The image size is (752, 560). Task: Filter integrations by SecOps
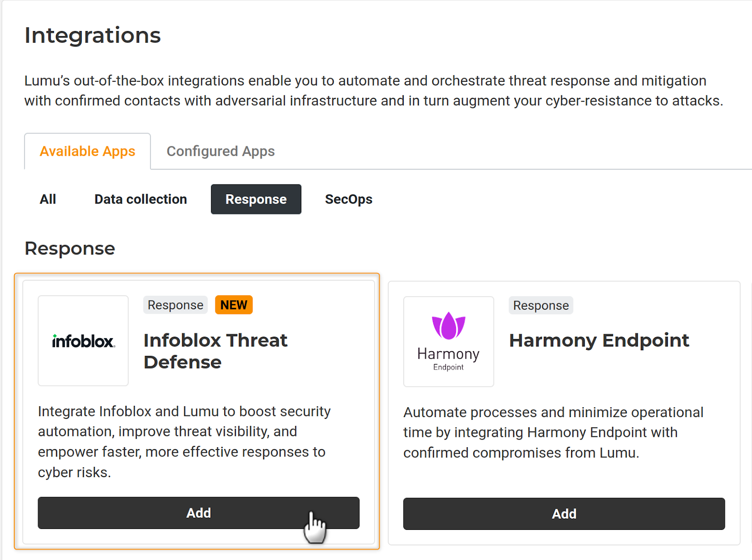348,199
